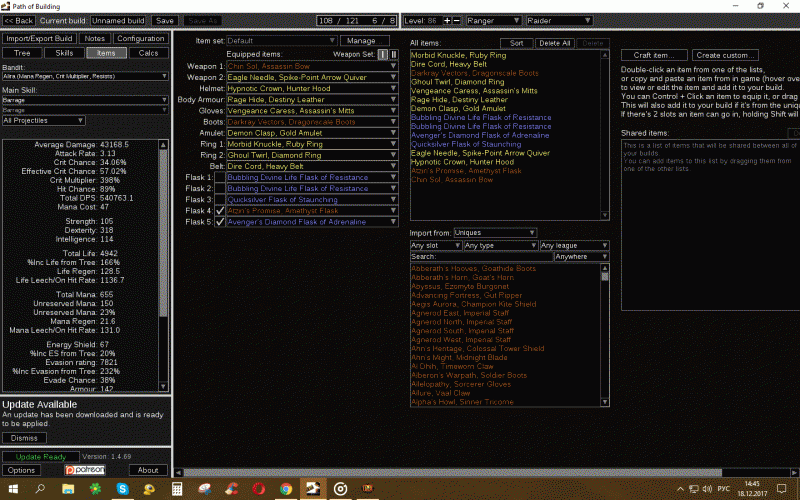Sort the All items list

pyautogui.click(x=516, y=43)
